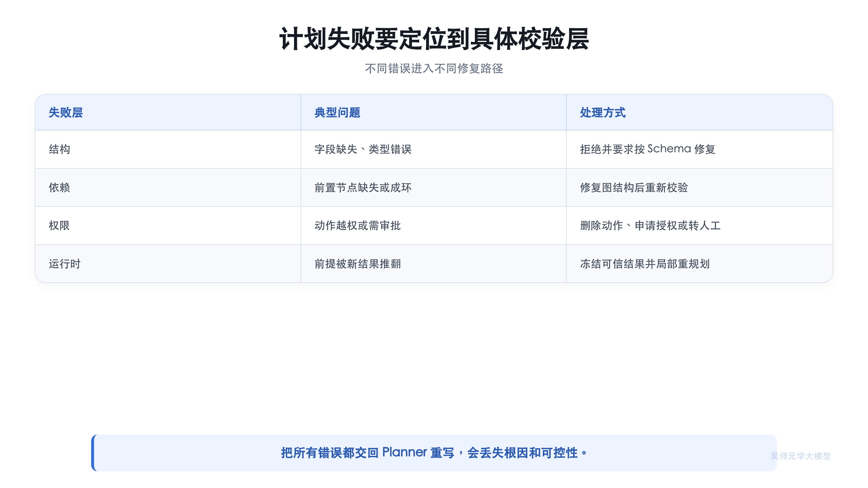The width and height of the screenshot is (868, 488).
Task: Select the 动作越权或需审批 cell
Action: tap(433, 226)
